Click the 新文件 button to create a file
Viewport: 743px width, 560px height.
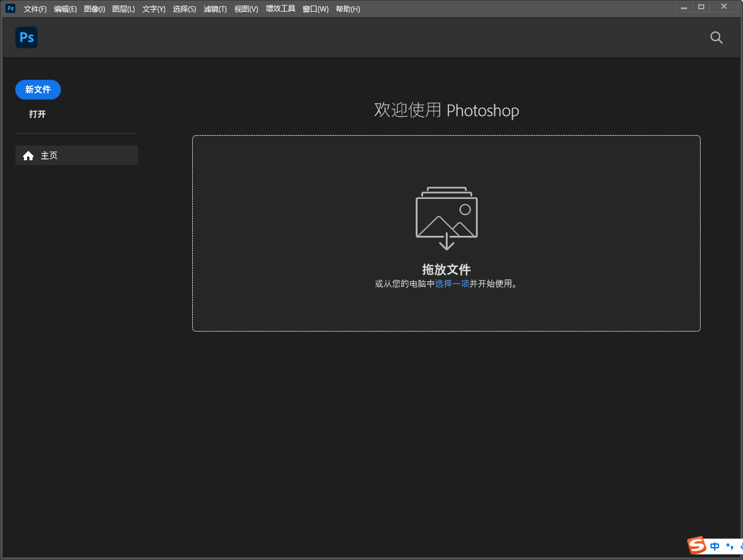coord(37,89)
